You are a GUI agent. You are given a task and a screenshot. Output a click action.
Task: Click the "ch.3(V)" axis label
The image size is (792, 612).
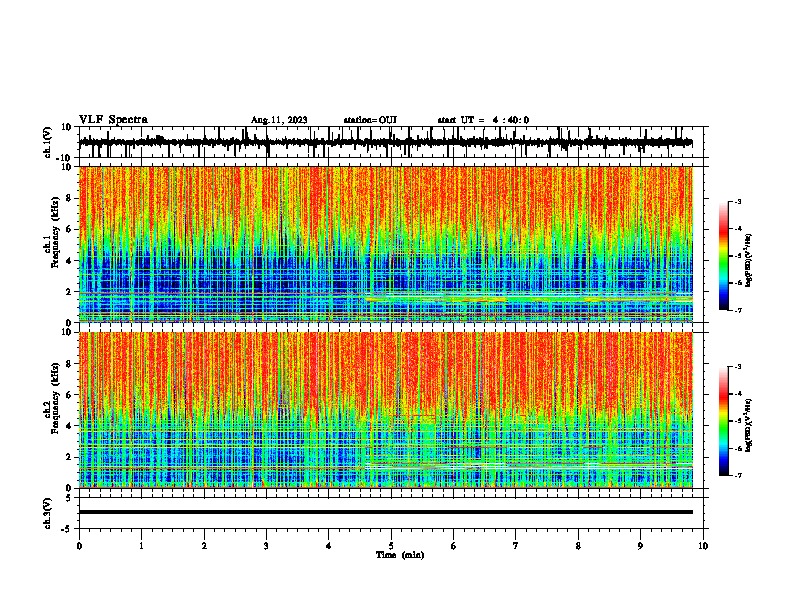(x=48, y=513)
